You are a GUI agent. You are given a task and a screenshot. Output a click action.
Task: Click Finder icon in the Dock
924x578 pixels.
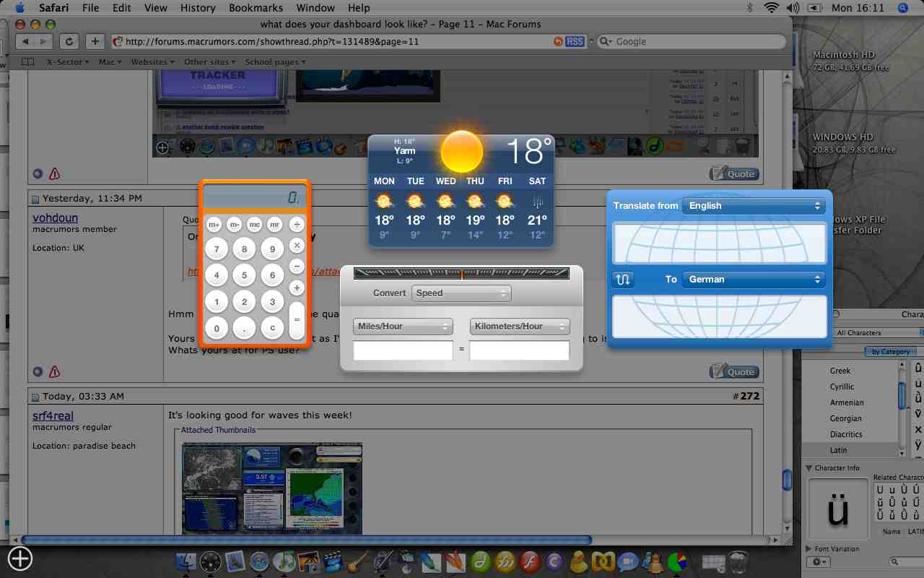(186, 561)
